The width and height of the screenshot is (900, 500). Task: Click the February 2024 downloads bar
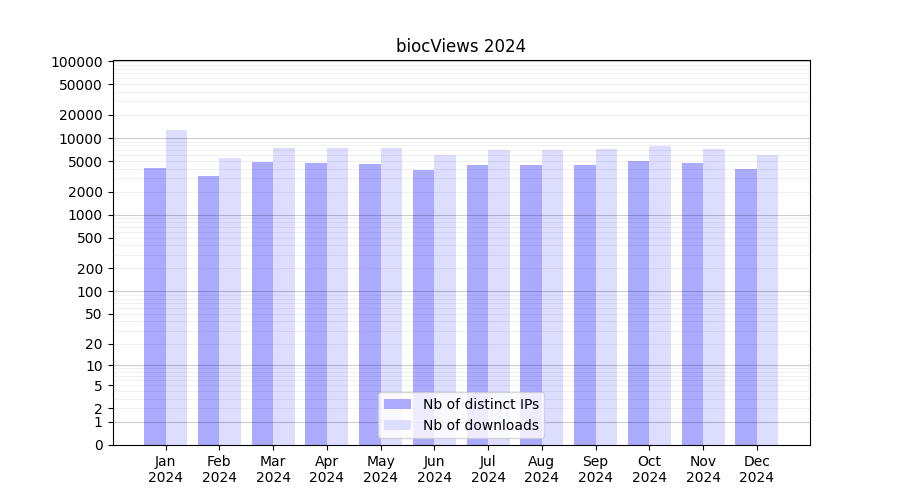tap(230, 301)
